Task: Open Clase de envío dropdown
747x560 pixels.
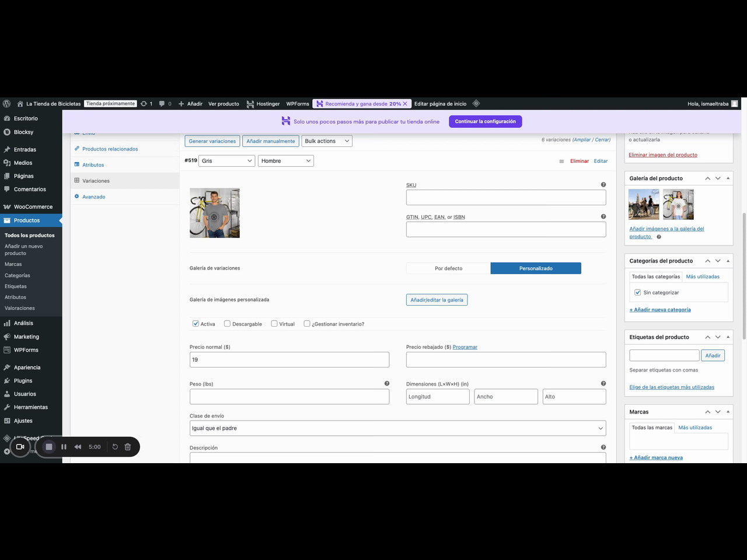Action: pos(398,428)
